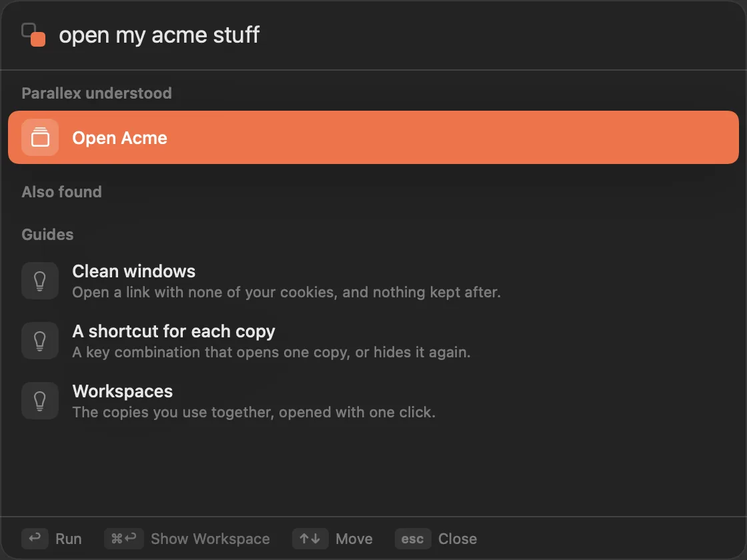Click the description "Open a link with none of your cookies"

pos(286,293)
